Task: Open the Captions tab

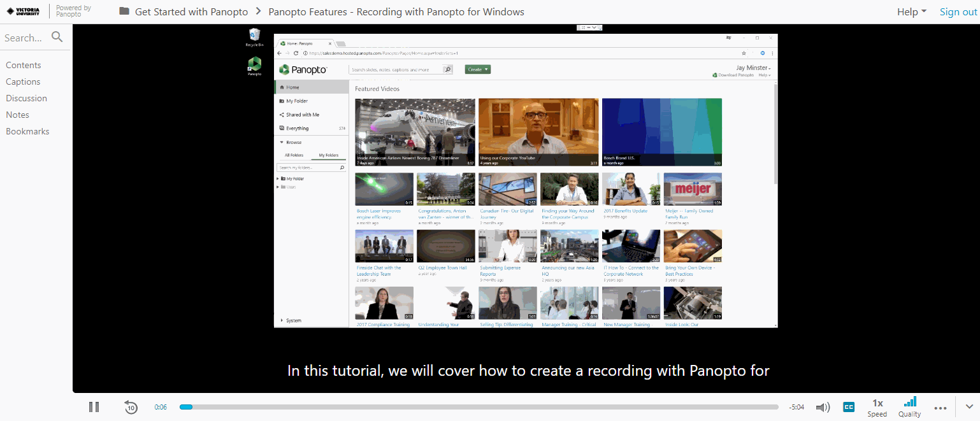Action: point(23,82)
